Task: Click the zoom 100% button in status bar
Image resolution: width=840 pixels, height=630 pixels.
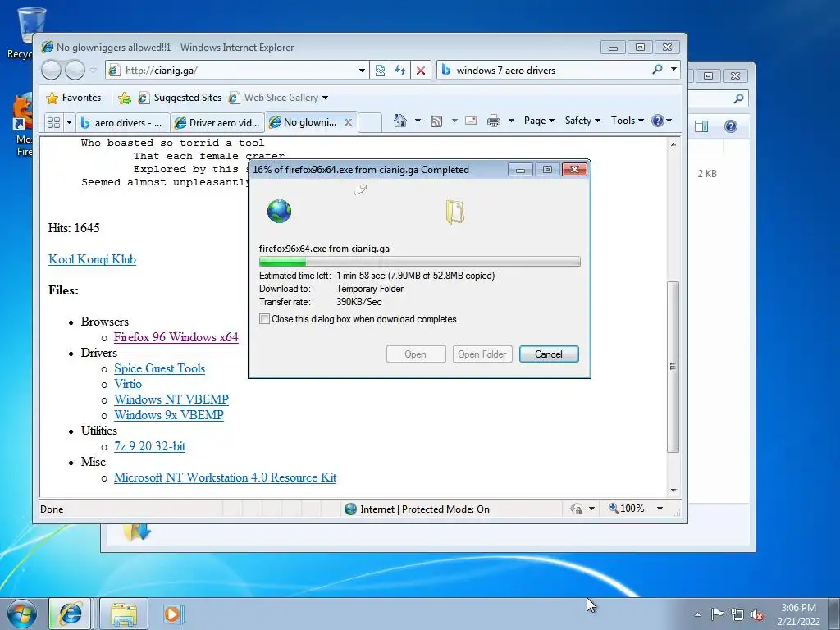Action: [626, 509]
